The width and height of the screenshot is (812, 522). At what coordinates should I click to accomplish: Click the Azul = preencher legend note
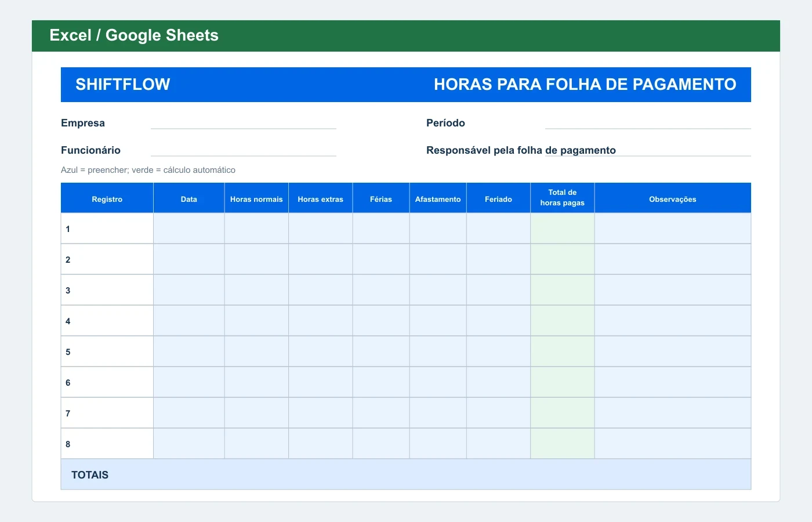click(148, 170)
